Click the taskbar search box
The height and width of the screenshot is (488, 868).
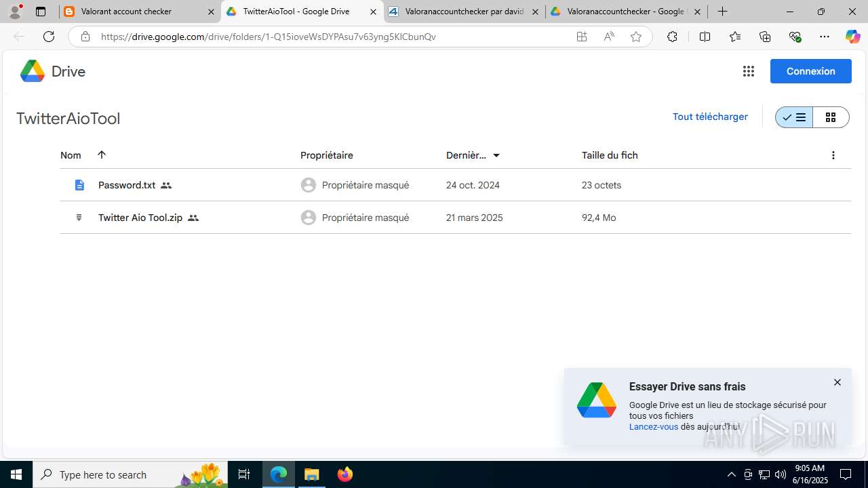point(130,474)
